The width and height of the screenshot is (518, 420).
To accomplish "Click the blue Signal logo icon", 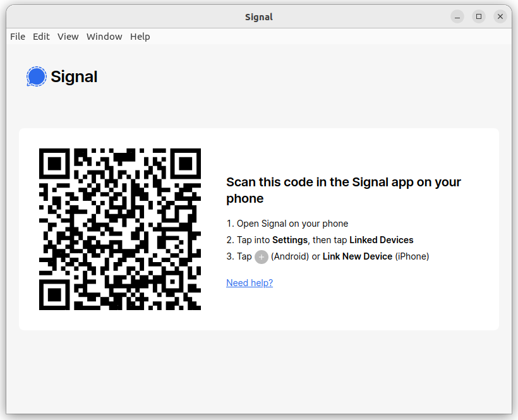I will (37, 76).
